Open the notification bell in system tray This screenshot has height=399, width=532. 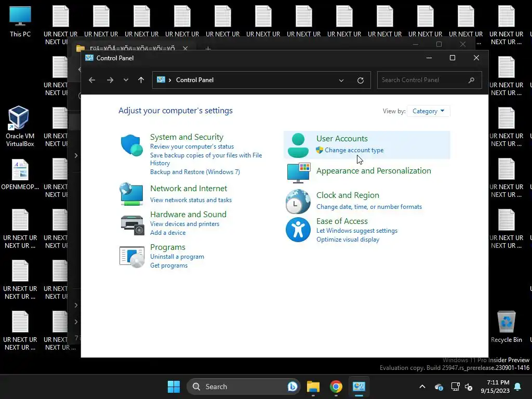coord(518,387)
